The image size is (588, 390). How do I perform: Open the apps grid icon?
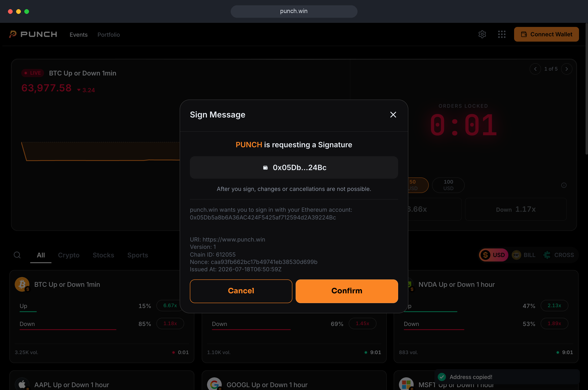[x=502, y=34]
